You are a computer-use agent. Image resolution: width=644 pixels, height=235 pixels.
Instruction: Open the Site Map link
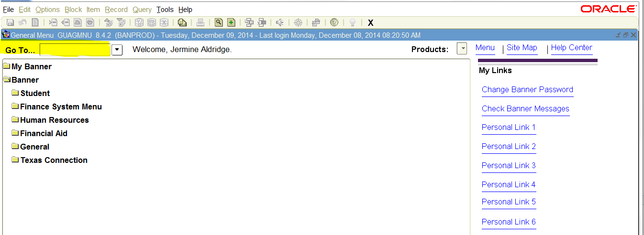522,48
